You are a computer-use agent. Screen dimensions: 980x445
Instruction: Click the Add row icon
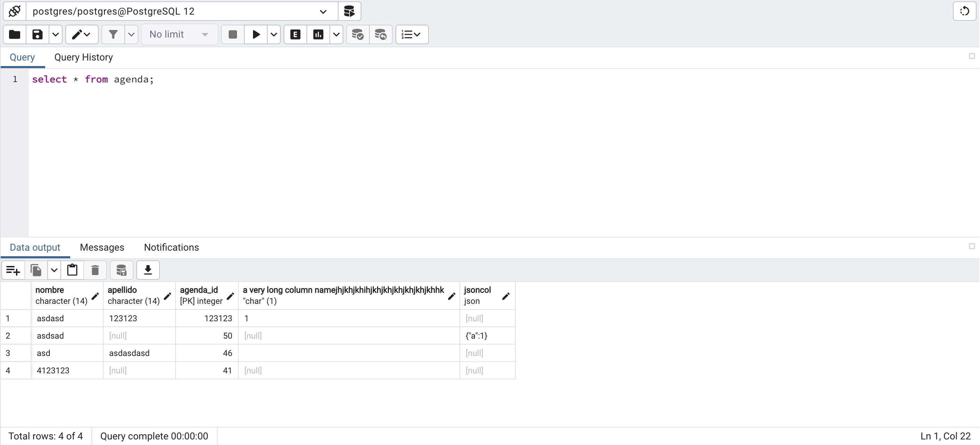click(x=13, y=270)
